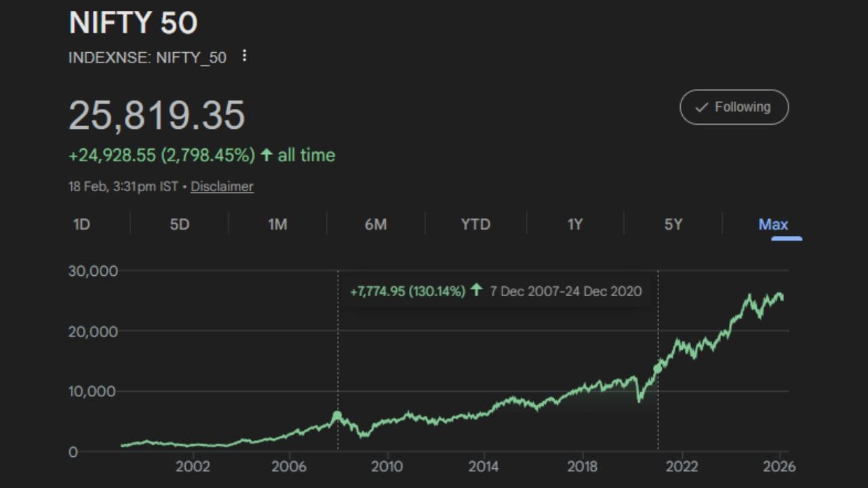Open the three-dot more options menu
The height and width of the screenshot is (488, 868).
point(245,56)
